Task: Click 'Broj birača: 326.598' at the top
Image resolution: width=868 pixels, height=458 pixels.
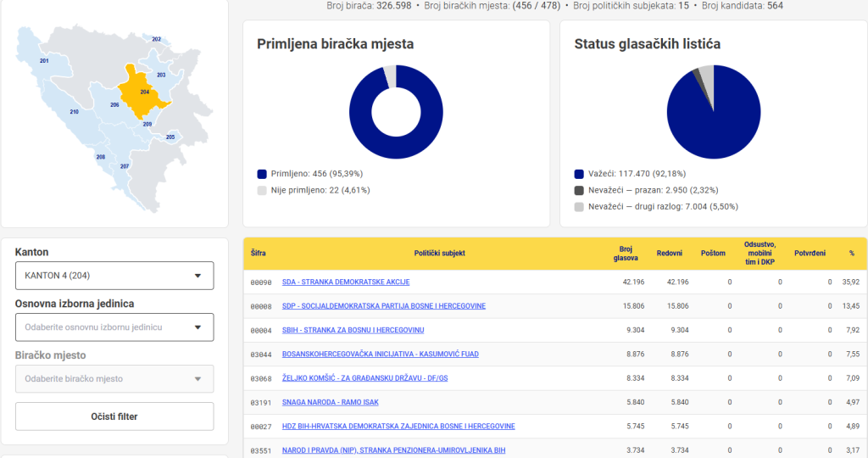Action: pyautogui.click(x=369, y=6)
